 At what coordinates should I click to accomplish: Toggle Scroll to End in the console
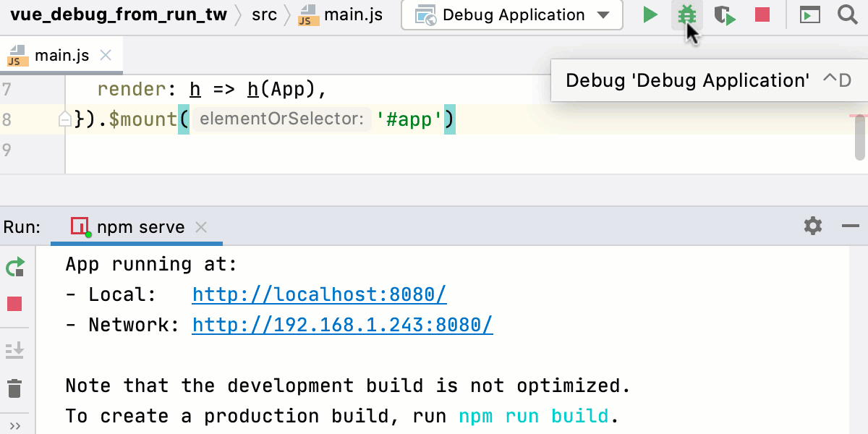(x=15, y=349)
